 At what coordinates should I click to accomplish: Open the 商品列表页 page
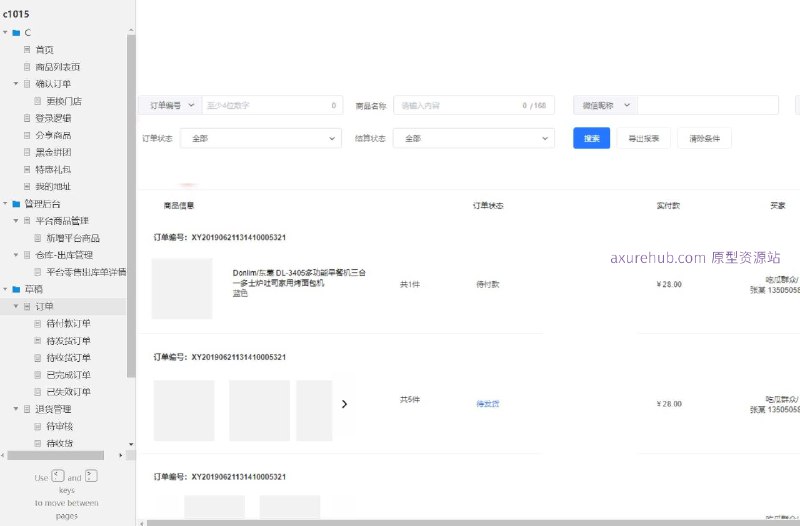pyautogui.click(x=58, y=67)
